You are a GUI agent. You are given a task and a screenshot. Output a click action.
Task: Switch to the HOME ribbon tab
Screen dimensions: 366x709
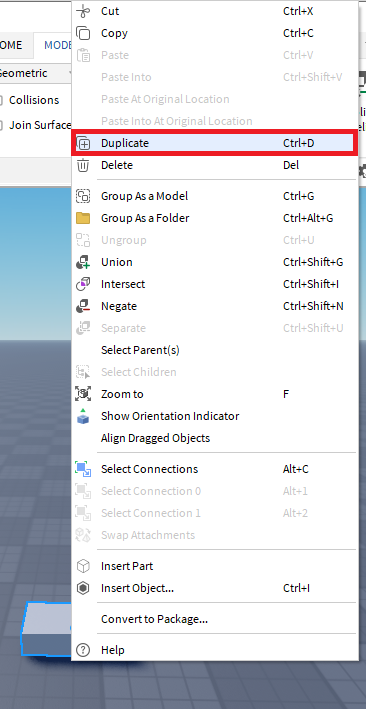click(x=15, y=45)
